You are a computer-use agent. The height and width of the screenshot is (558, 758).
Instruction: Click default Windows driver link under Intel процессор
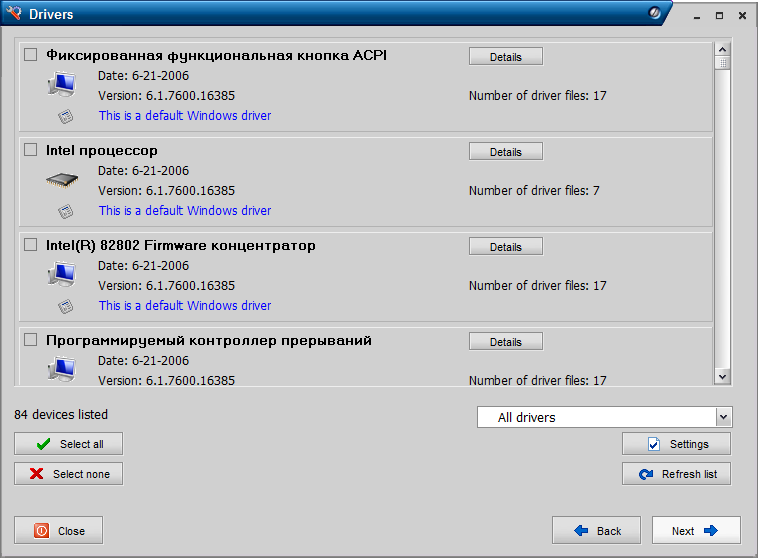185,211
